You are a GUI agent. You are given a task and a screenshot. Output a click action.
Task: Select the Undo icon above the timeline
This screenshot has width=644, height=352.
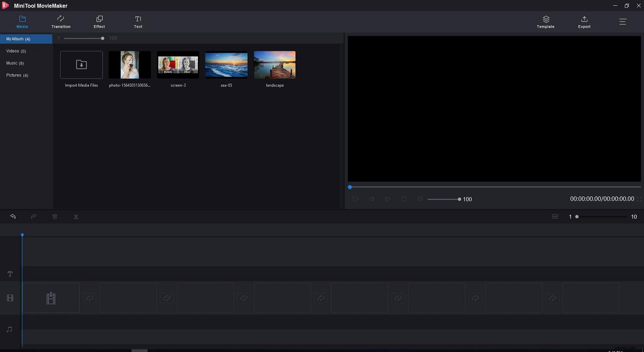click(13, 216)
